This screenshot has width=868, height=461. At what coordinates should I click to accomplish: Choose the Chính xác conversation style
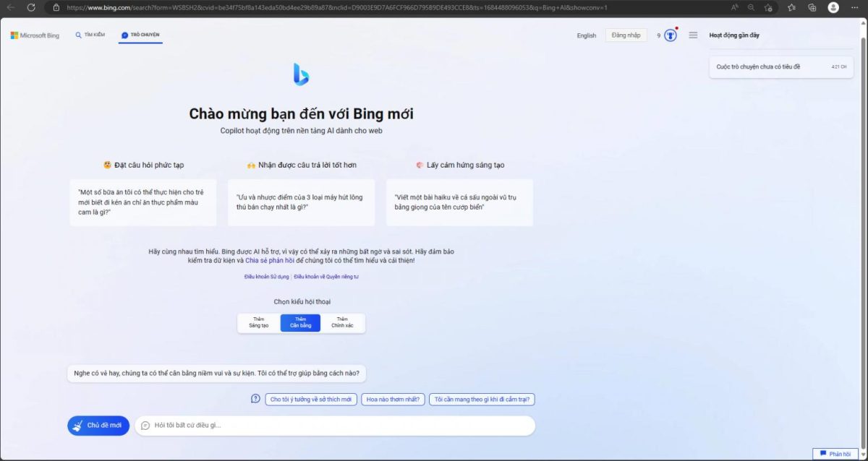coord(342,323)
